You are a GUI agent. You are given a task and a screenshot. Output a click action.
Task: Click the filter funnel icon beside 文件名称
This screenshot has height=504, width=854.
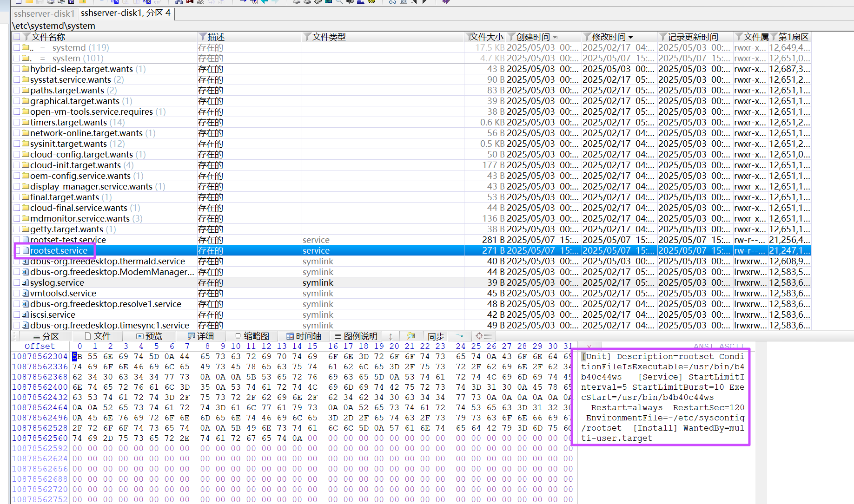tap(26, 37)
